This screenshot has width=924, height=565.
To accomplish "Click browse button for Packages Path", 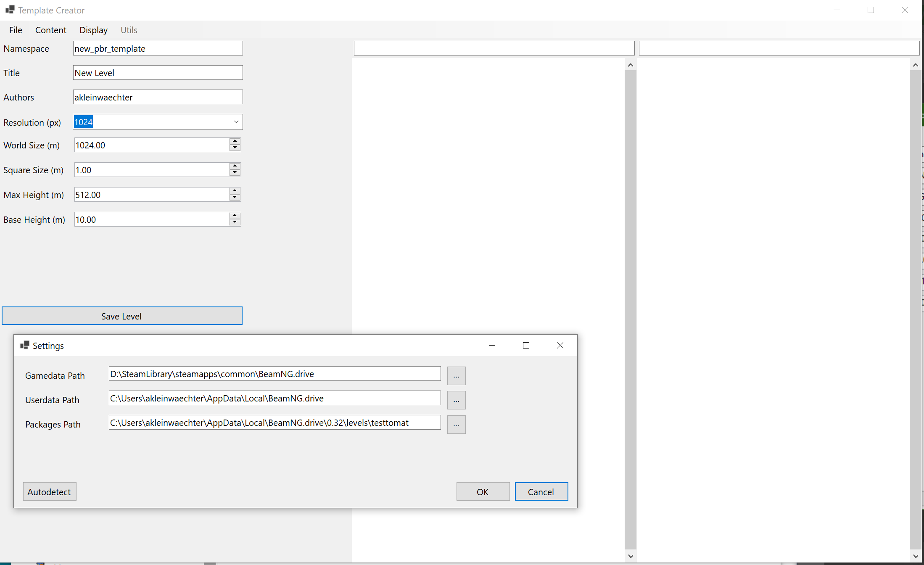I will [x=456, y=424].
